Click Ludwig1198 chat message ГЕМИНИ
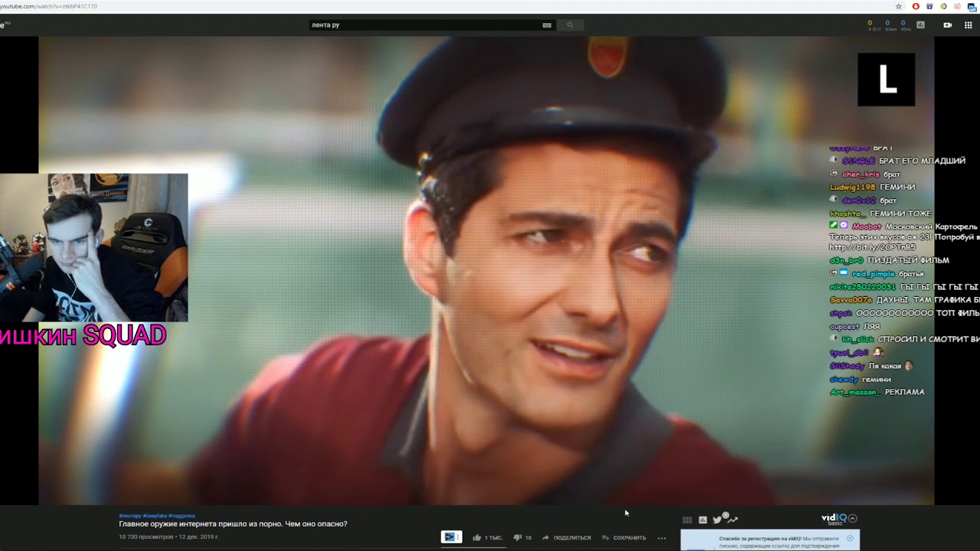 point(897,187)
